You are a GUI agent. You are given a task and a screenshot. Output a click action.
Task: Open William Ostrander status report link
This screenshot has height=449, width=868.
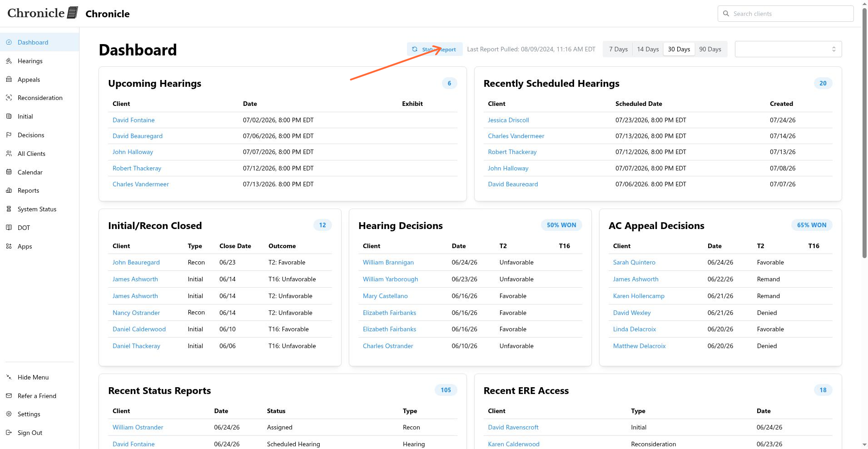[x=138, y=427]
